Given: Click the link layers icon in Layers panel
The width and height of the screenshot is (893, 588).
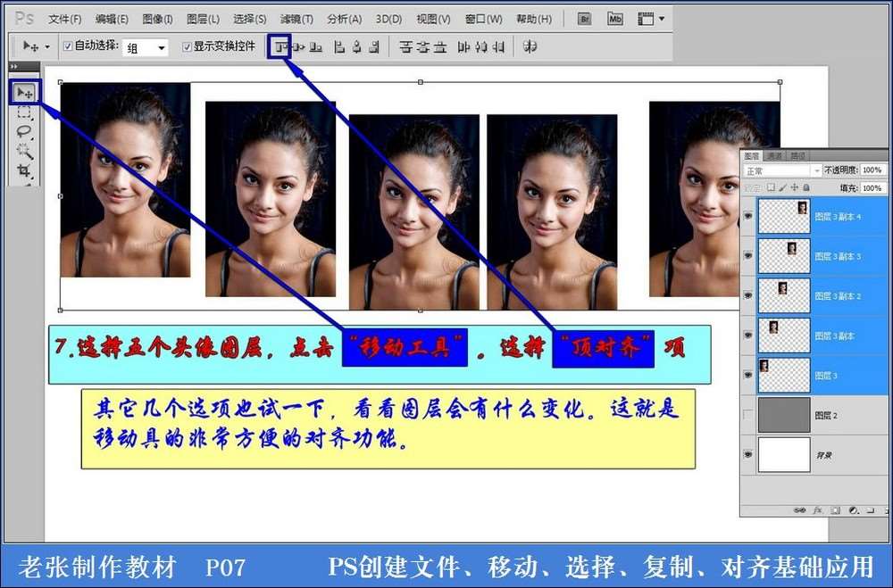Looking at the screenshot, I should 799,510.
